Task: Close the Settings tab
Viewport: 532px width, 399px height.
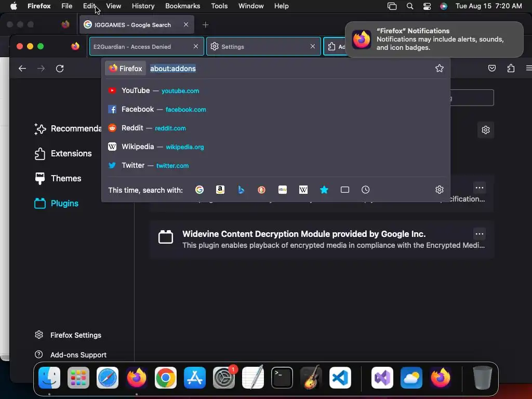Action: (x=312, y=46)
